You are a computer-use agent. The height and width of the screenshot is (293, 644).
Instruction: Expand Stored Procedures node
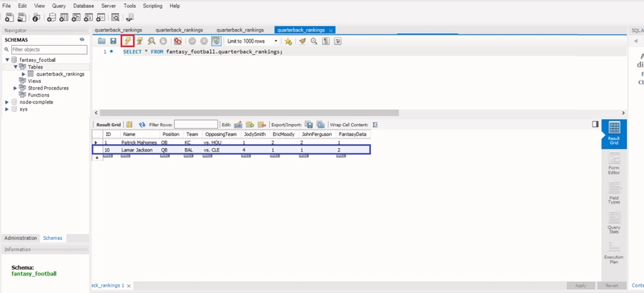click(15, 88)
